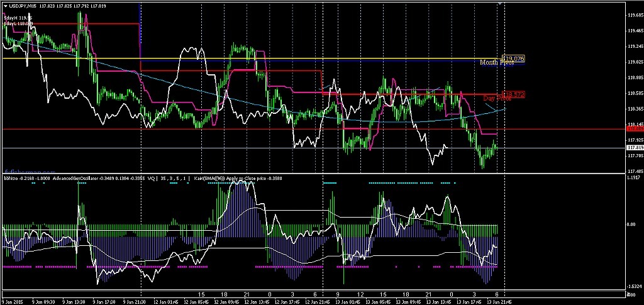The height and width of the screenshot is (305, 644).
Task: Click the Day Pivot text label
Action: coord(496,99)
